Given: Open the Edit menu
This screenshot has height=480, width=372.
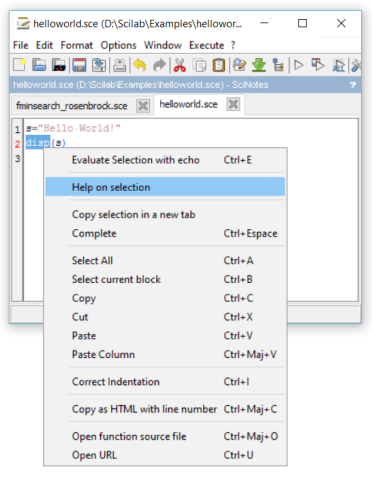Looking at the screenshot, I should click(x=44, y=45).
